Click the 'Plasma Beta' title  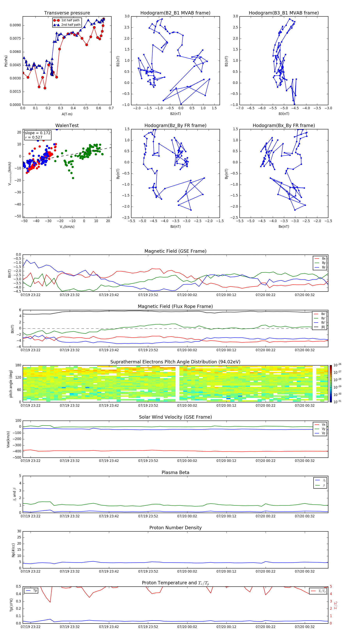click(175, 472)
